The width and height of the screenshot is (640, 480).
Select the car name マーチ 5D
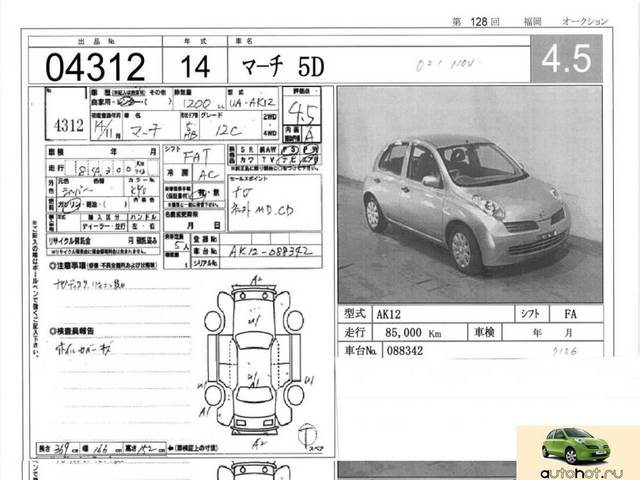[x=283, y=67]
